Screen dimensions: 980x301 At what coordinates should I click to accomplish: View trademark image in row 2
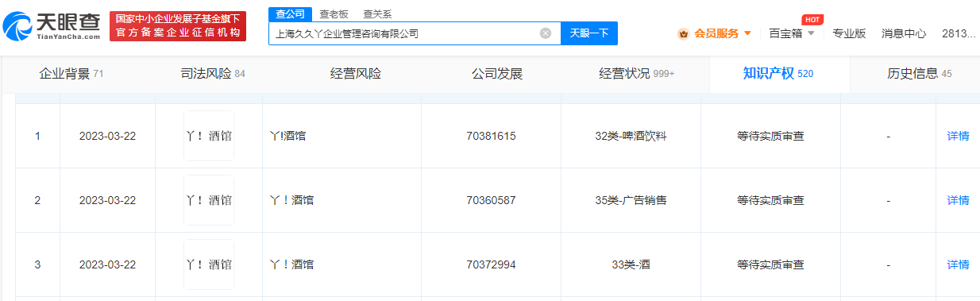(209, 200)
